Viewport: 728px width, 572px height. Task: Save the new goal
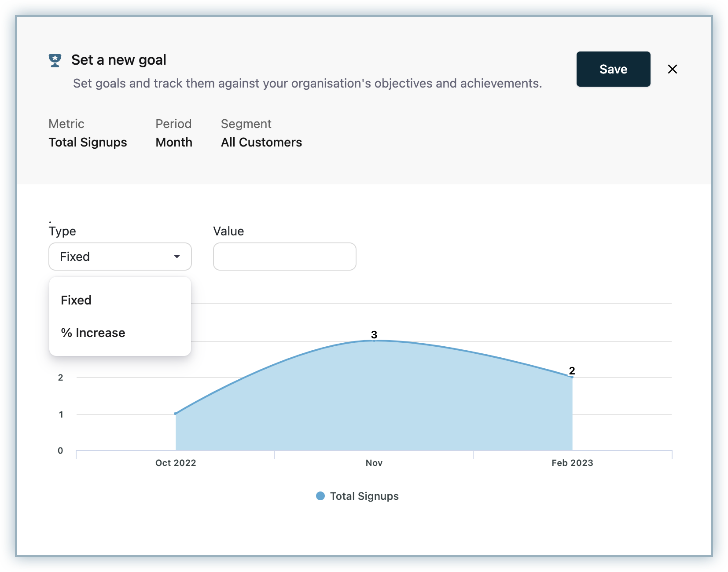[613, 69]
